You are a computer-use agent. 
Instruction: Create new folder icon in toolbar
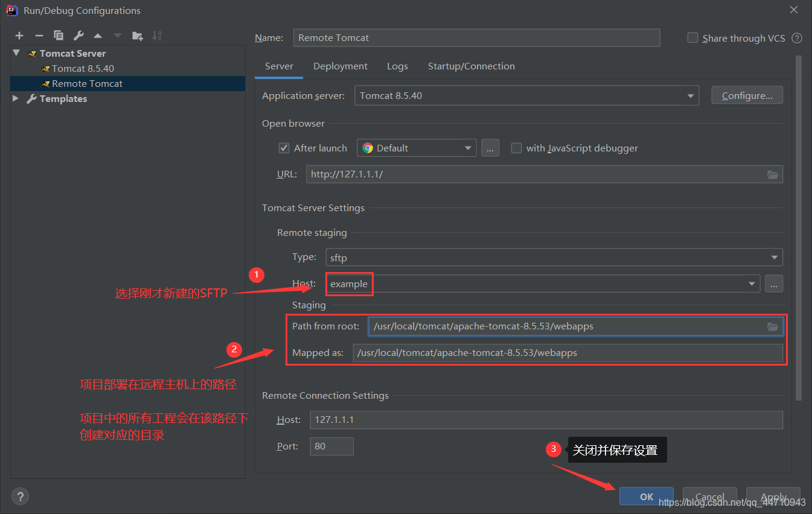coord(138,36)
